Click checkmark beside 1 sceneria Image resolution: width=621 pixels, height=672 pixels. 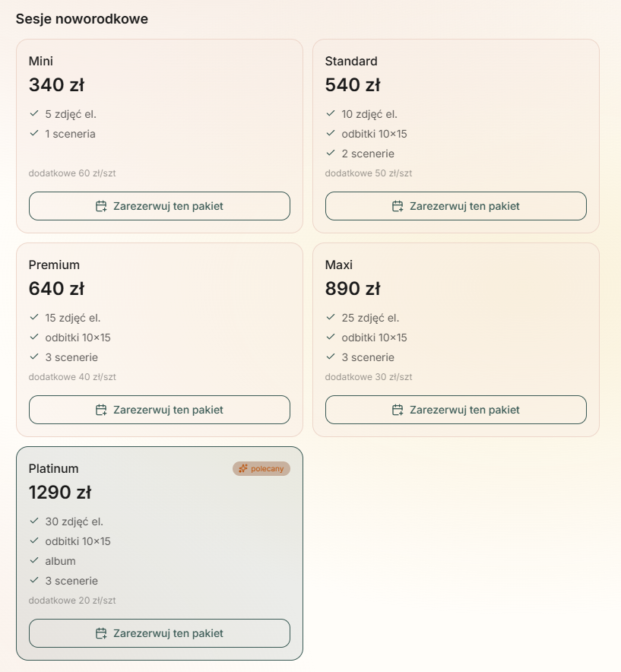tap(34, 133)
